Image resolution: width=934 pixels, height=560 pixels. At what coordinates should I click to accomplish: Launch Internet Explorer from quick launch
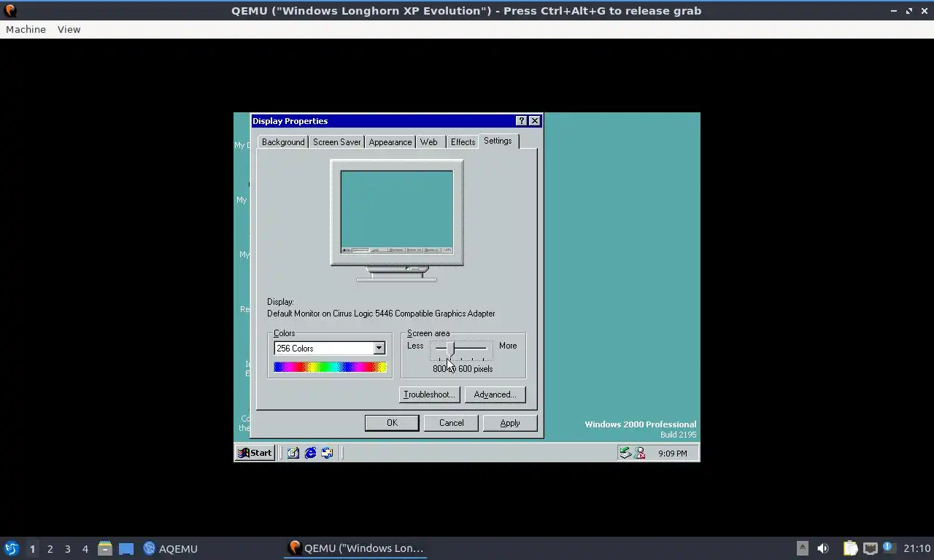(310, 453)
